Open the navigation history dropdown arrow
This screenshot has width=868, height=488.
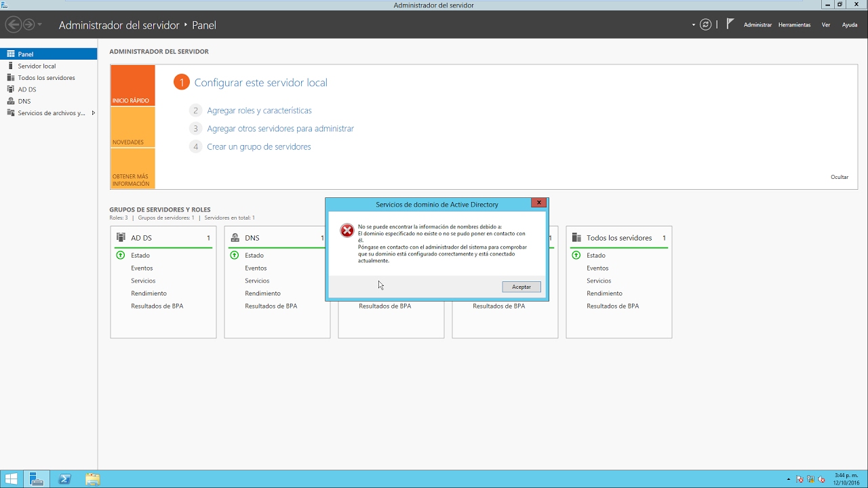(40, 25)
